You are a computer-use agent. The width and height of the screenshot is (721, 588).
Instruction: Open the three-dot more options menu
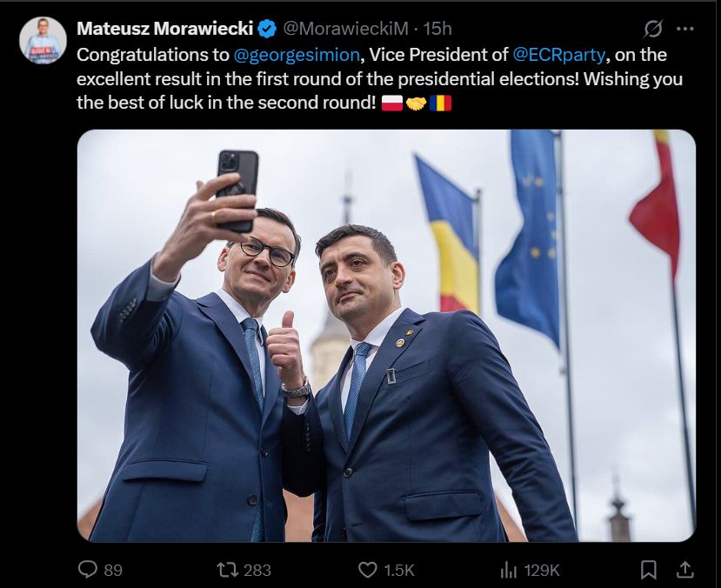[685, 29]
